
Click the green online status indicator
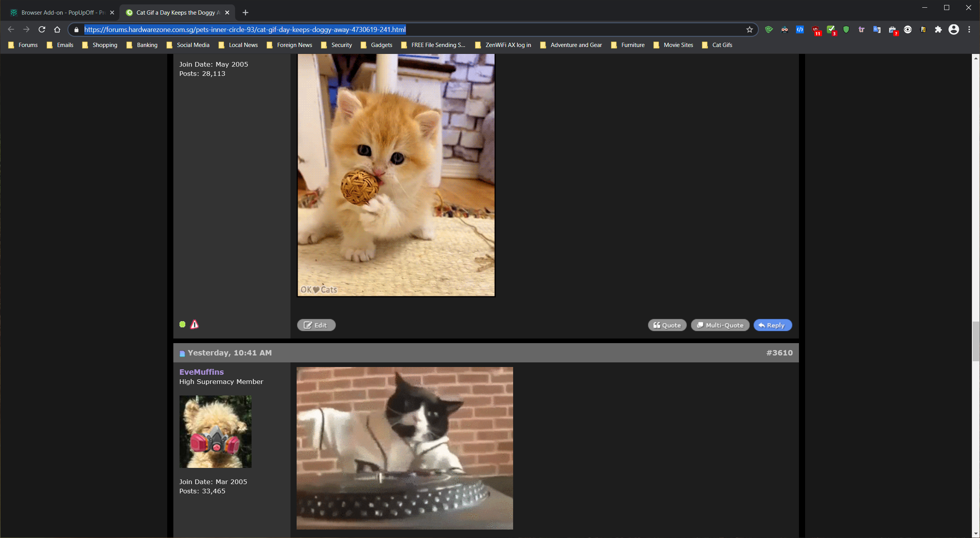183,324
